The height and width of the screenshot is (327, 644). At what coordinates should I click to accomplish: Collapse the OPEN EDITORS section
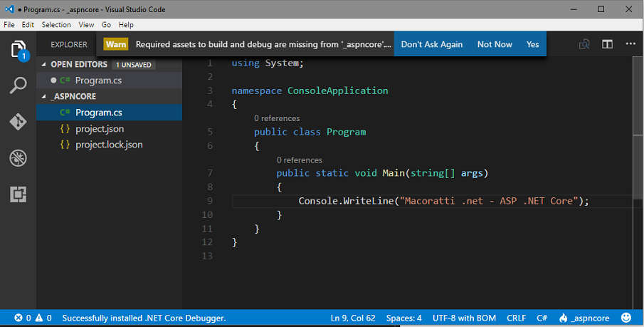[x=44, y=65]
